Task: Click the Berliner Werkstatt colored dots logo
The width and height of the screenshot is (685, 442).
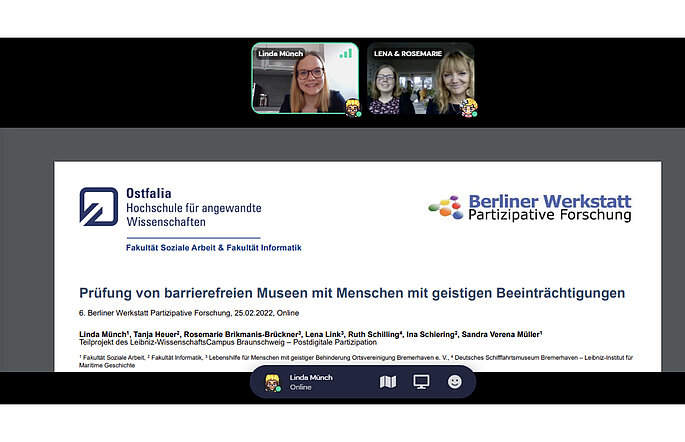Action: pos(446,207)
